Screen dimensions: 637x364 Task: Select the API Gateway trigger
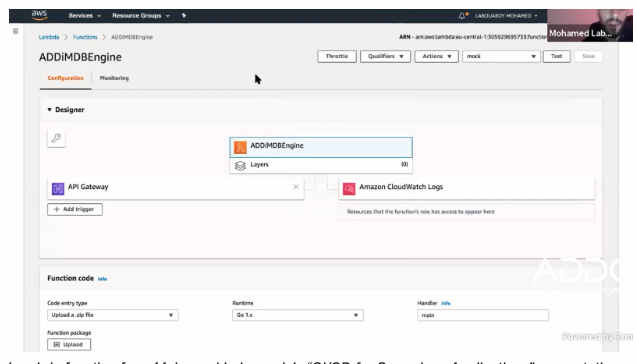176,188
